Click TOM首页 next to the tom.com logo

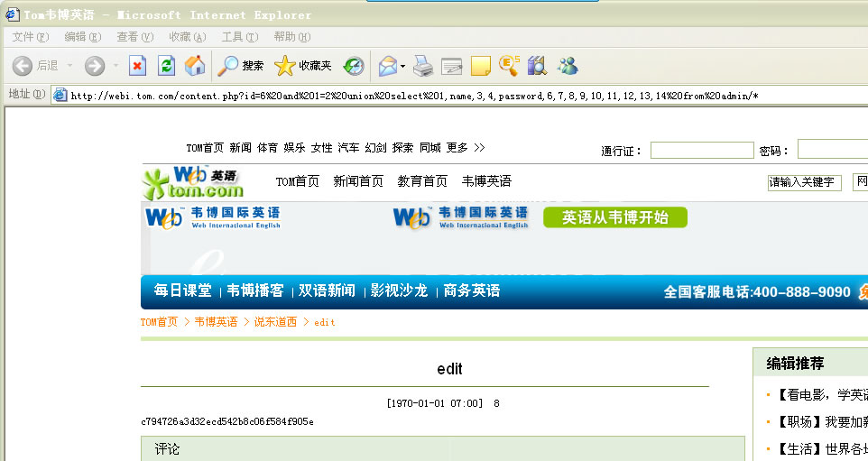[x=298, y=181]
